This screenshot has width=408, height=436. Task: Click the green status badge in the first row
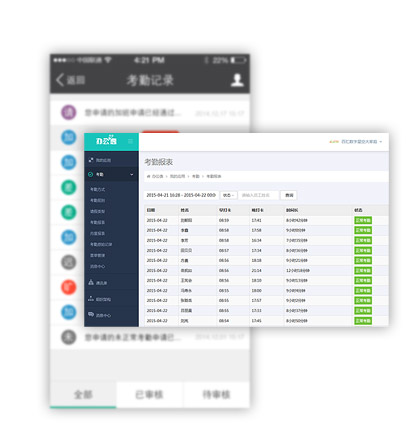pos(363,220)
